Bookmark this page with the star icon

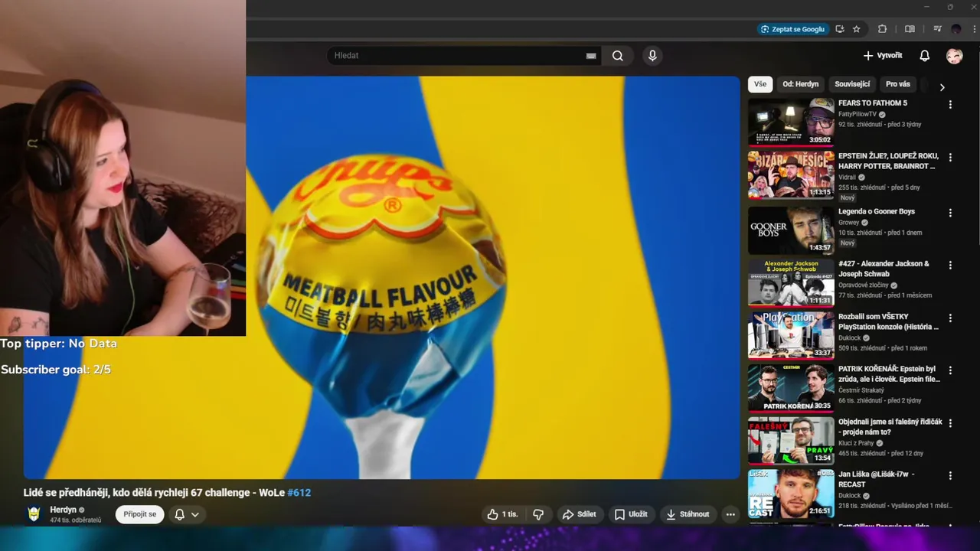tap(857, 29)
